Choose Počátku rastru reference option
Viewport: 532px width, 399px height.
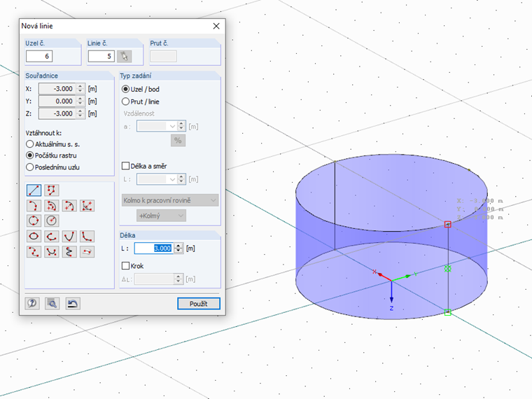point(30,155)
